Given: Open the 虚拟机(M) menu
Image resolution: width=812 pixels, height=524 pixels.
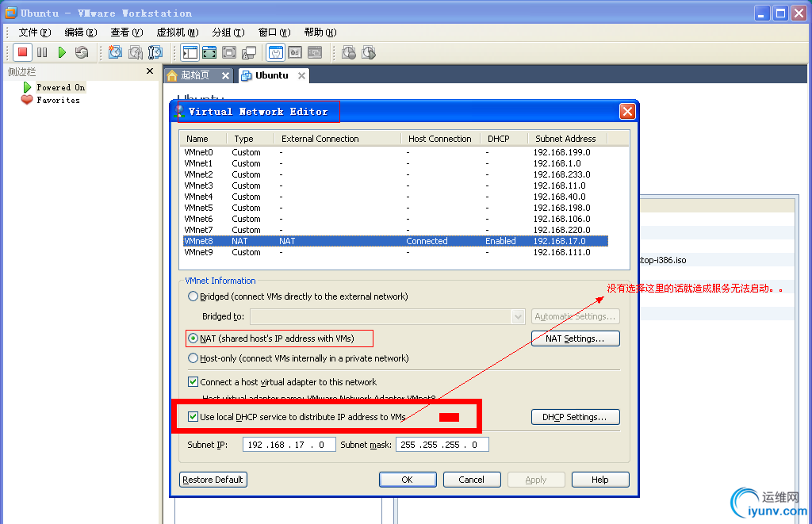Looking at the screenshot, I should (178, 33).
